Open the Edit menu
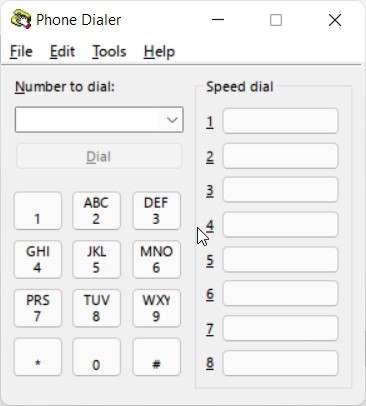Image resolution: width=366 pixels, height=406 pixels. pyautogui.click(x=62, y=52)
